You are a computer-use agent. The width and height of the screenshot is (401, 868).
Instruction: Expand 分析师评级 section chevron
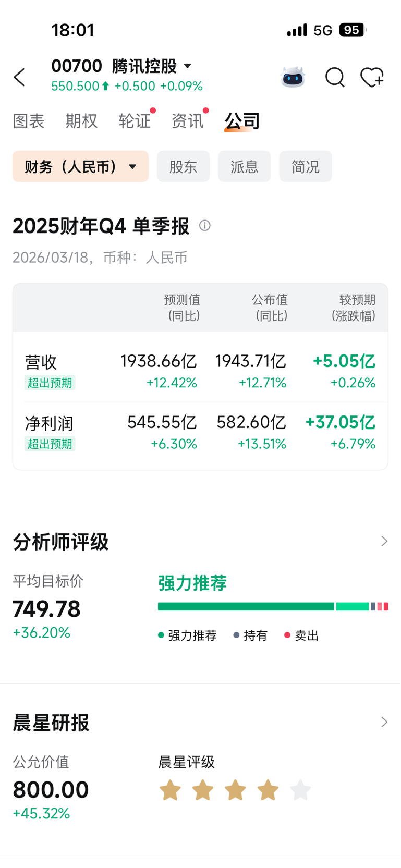tap(384, 541)
